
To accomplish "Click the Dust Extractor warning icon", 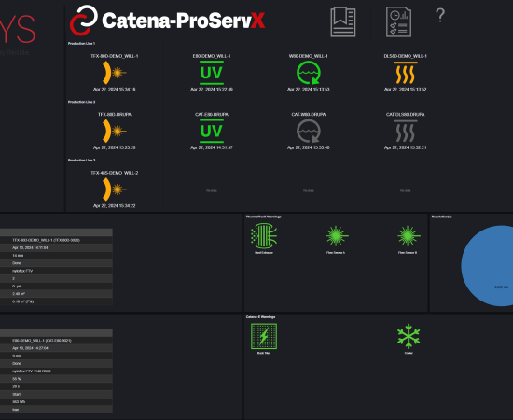I will (264, 235).
